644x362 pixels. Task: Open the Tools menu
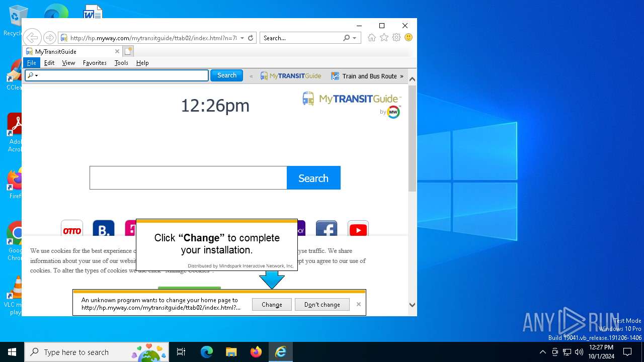pyautogui.click(x=121, y=63)
